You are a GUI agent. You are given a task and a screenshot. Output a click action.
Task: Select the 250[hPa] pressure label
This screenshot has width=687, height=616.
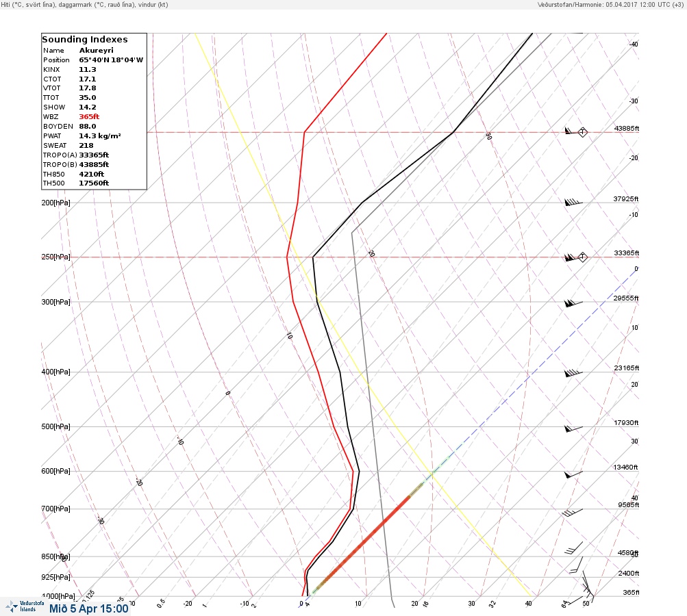click(55, 257)
